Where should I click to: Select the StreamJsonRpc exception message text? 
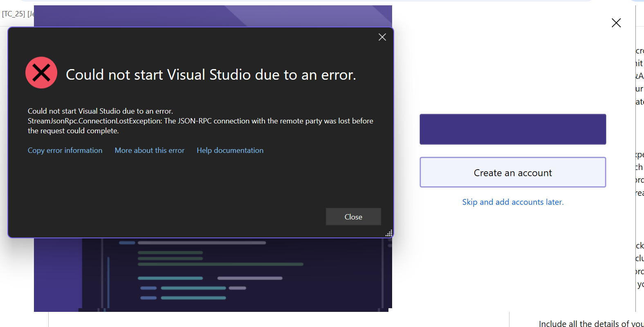point(200,126)
